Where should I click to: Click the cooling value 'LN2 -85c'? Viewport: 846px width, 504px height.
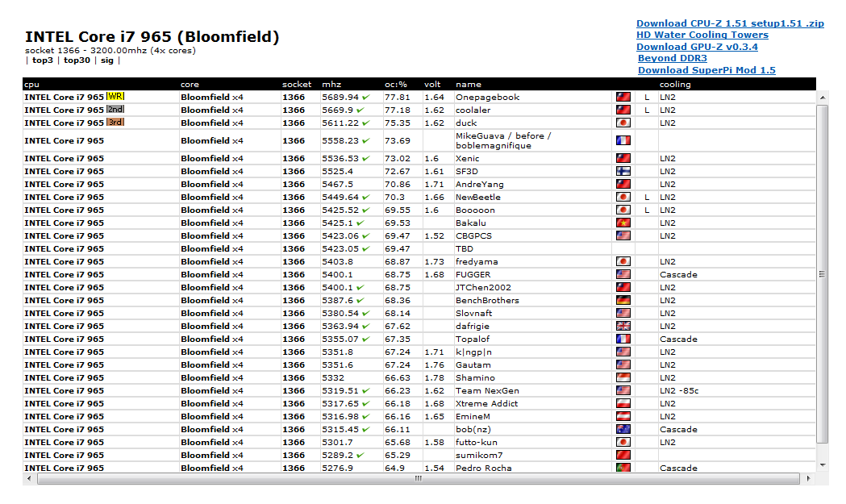(x=679, y=391)
